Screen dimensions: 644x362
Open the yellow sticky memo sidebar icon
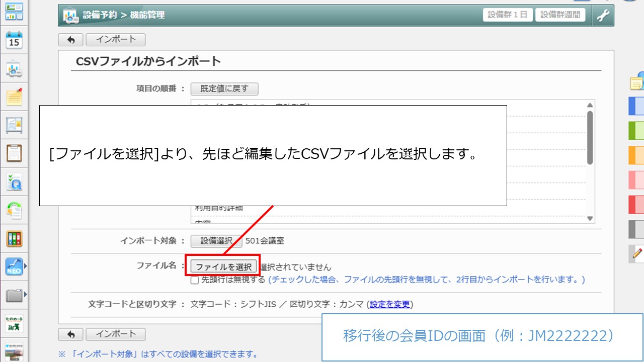point(14,97)
